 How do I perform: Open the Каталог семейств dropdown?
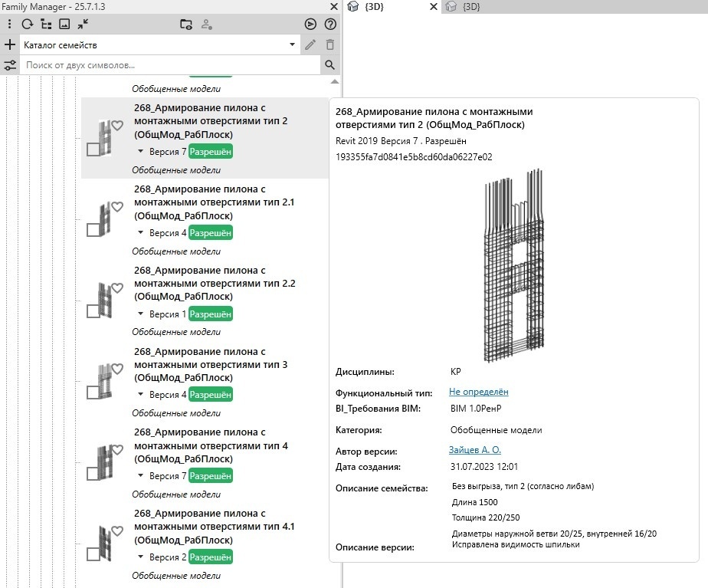292,45
